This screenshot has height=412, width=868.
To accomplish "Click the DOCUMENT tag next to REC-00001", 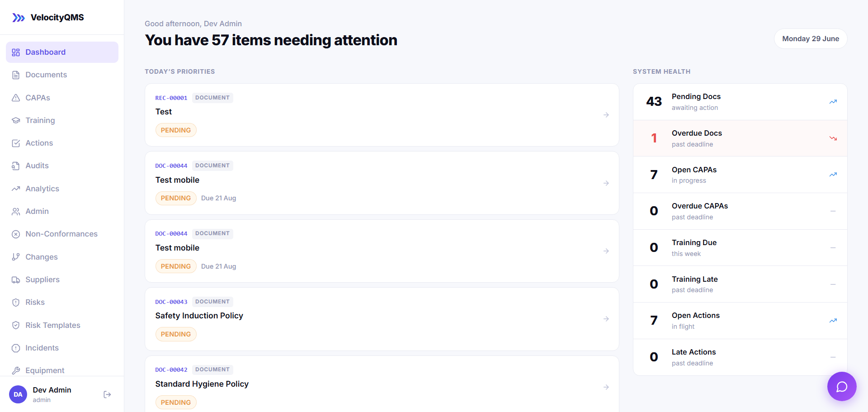I will (212, 98).
